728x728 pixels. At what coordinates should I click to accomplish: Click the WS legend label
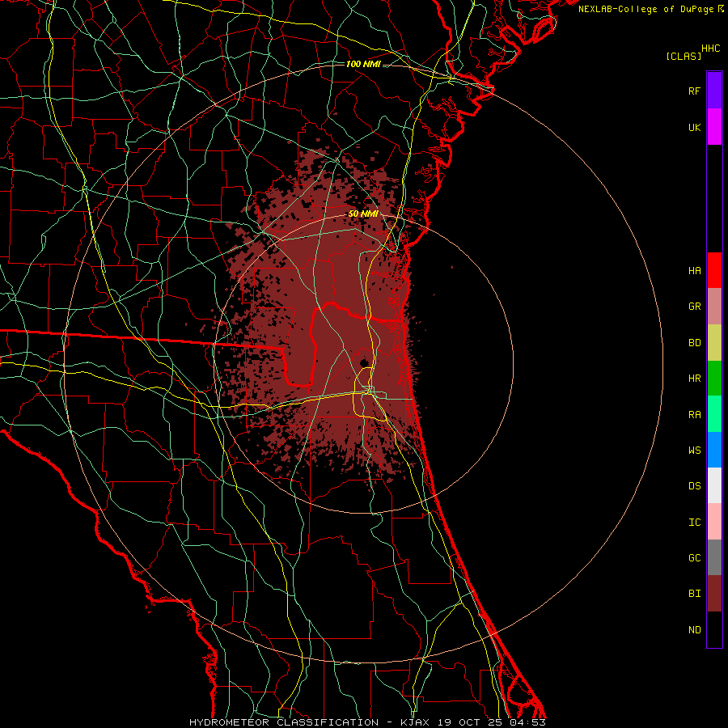point(694,451)
